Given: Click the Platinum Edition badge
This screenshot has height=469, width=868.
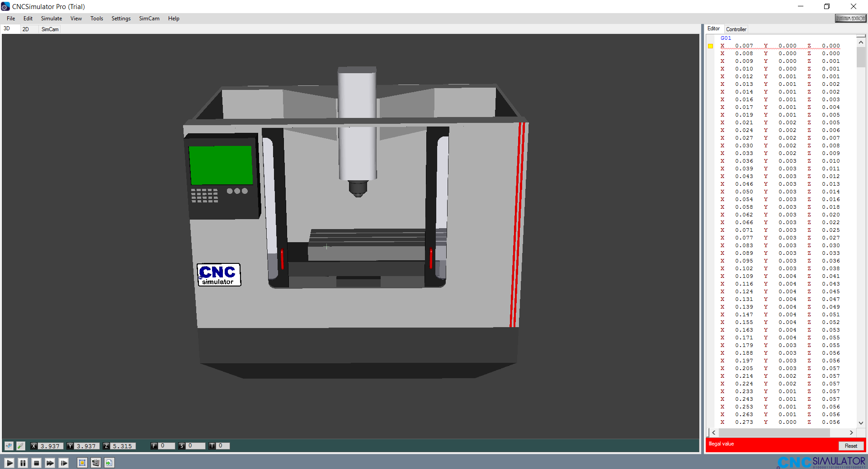Looking at the screenshot, I should (x=850, y=19).
